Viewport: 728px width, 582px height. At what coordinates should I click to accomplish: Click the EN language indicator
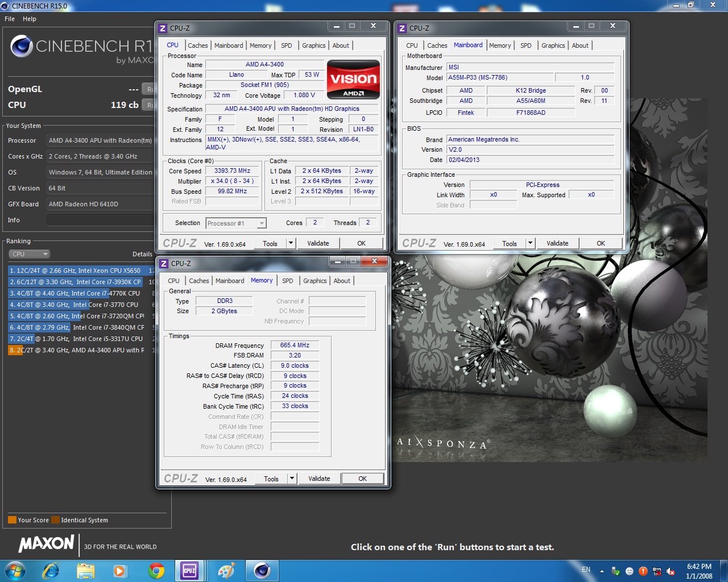pos(586,569)
